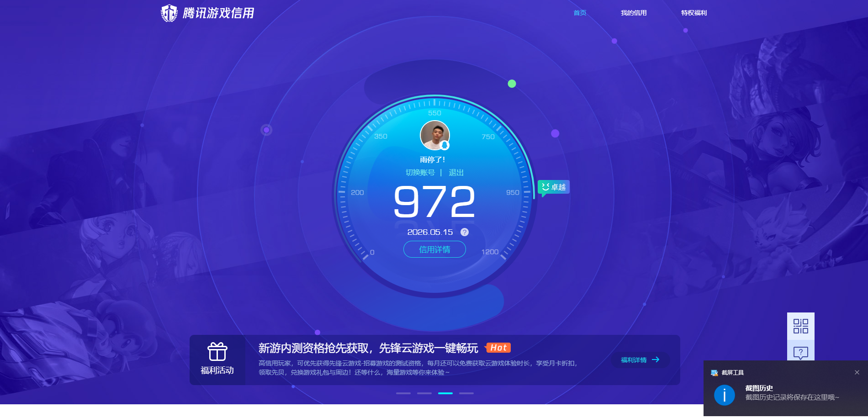Screen dimensions: 868x418
Task: Click the 截图历史 notification title
Action: tap(759, 388)
